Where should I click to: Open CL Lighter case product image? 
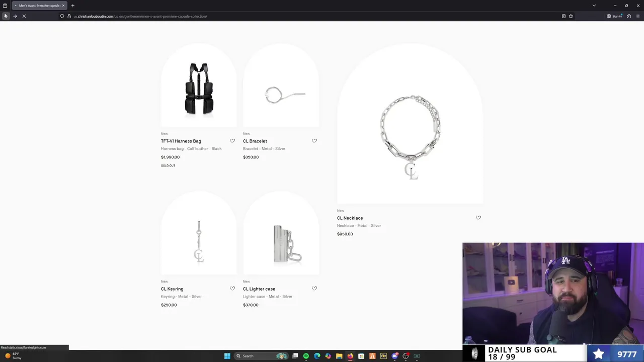point(281,233)
